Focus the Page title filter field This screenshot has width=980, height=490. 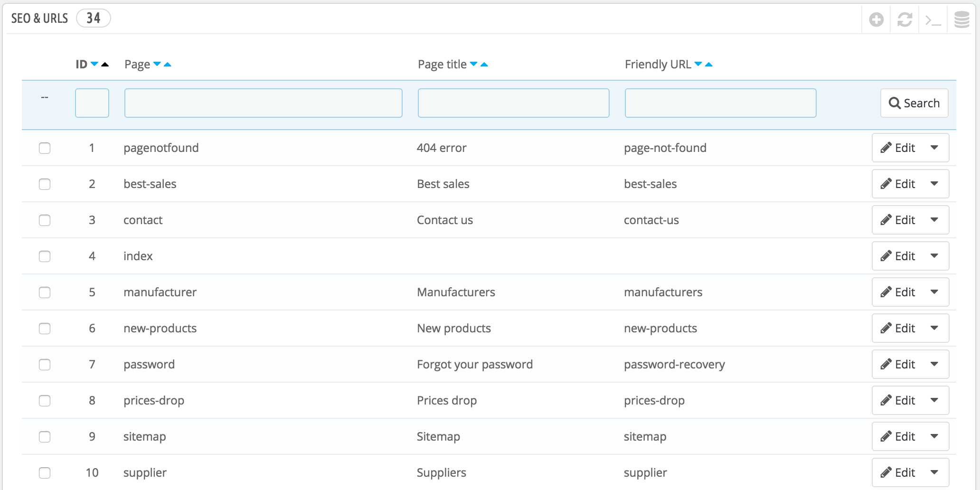click(514, 103)
